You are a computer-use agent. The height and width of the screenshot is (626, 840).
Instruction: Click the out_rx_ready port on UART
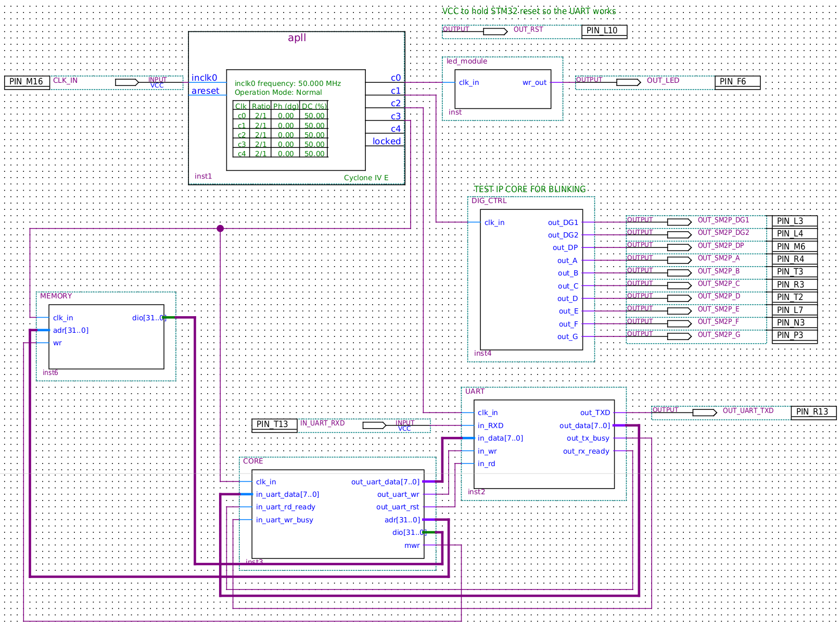click(586, 452)
